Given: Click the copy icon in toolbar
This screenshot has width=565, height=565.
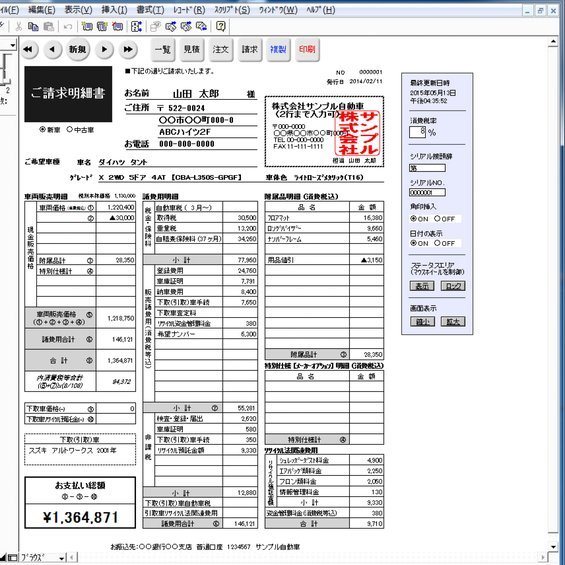Looking at the screenshot, I should coord(34,26).
